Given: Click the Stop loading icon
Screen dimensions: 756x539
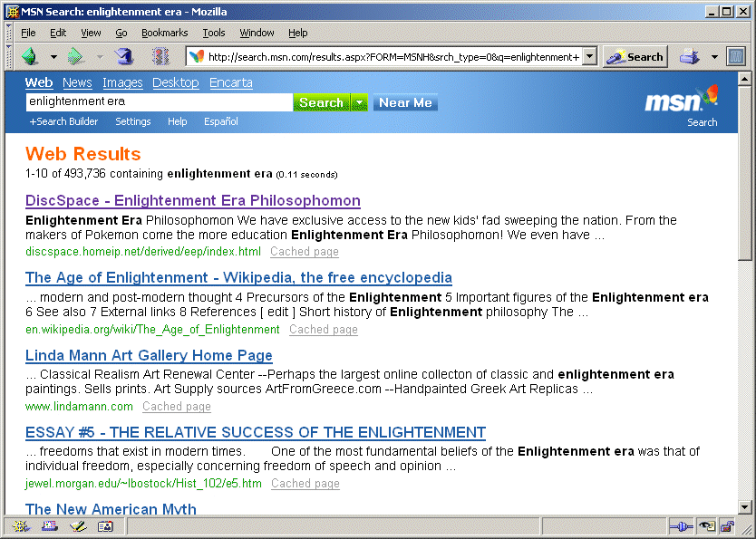Looking at the screenshot, I should click(160, 56).
